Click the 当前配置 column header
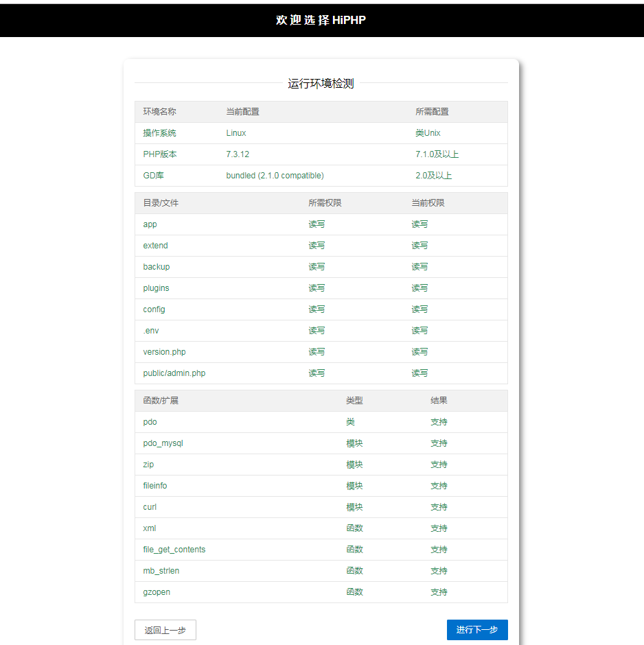Image resolution: width=644 pixels, height=645 pixels. 243,111
